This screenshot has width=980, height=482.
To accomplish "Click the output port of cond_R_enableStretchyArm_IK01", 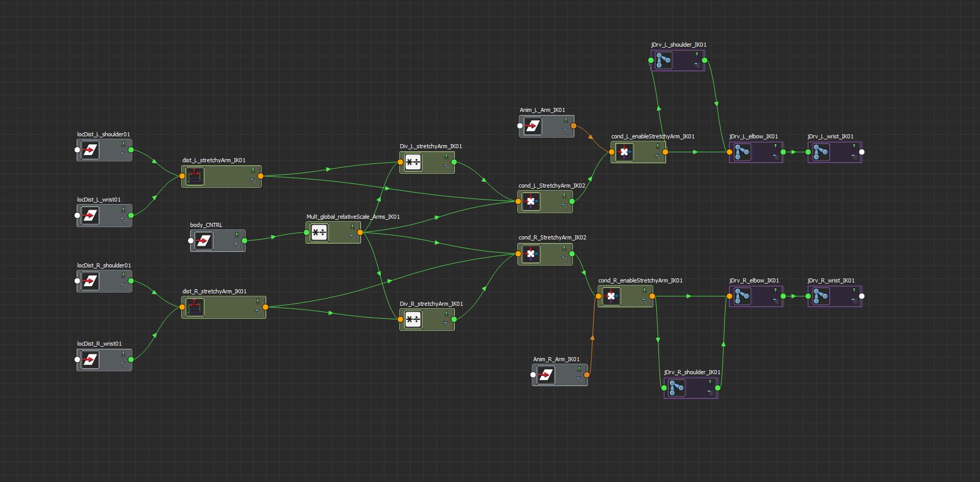I will point(652,296).
